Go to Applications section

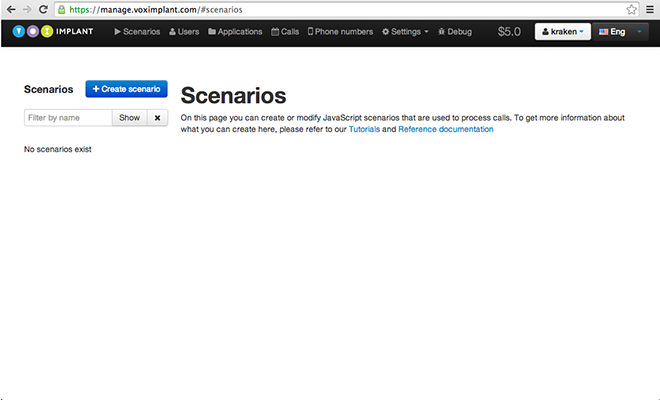[235, 32]
